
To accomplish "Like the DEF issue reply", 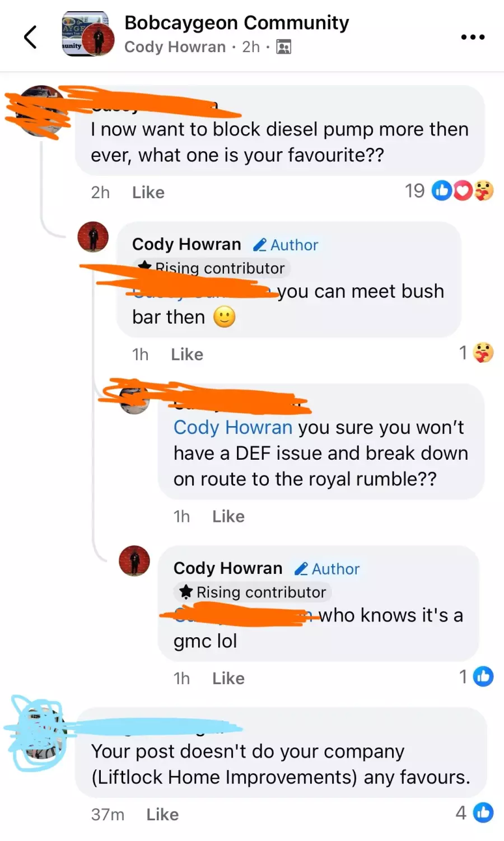I will (228, 516).
